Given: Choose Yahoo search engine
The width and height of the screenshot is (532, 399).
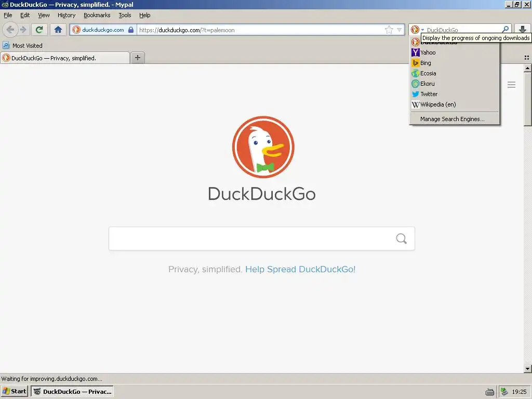Looking at the screenshot, I should point(455,52).
